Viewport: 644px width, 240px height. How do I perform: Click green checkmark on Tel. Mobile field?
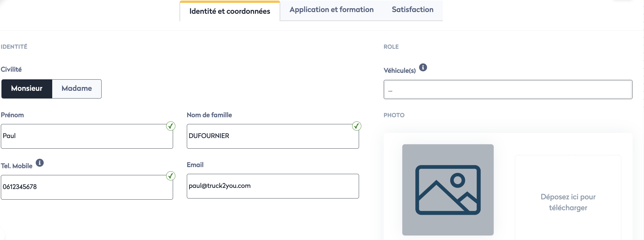[x=171, y=176]
